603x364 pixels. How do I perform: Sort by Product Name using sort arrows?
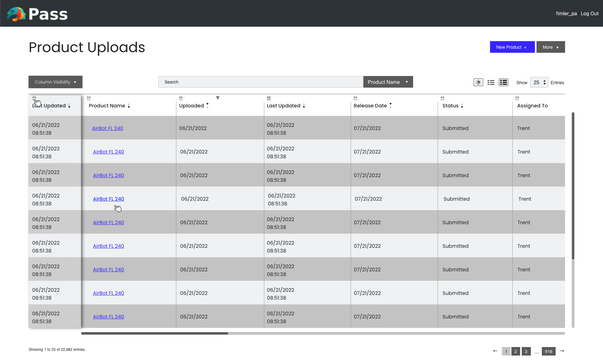(x=129, y=106)
